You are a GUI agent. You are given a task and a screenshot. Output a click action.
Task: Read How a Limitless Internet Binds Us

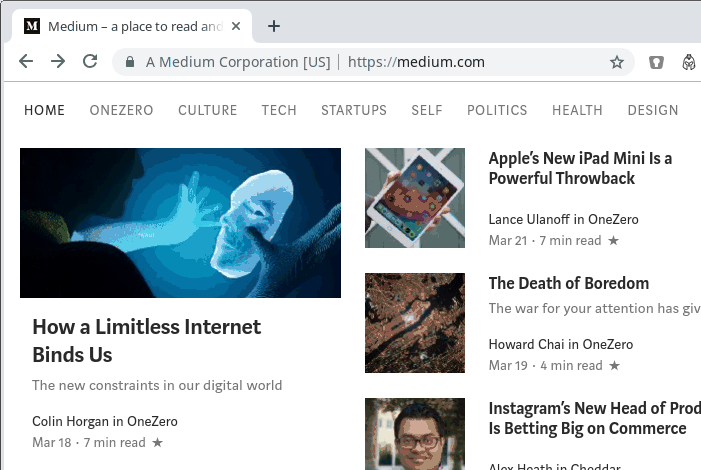(147, 340)
